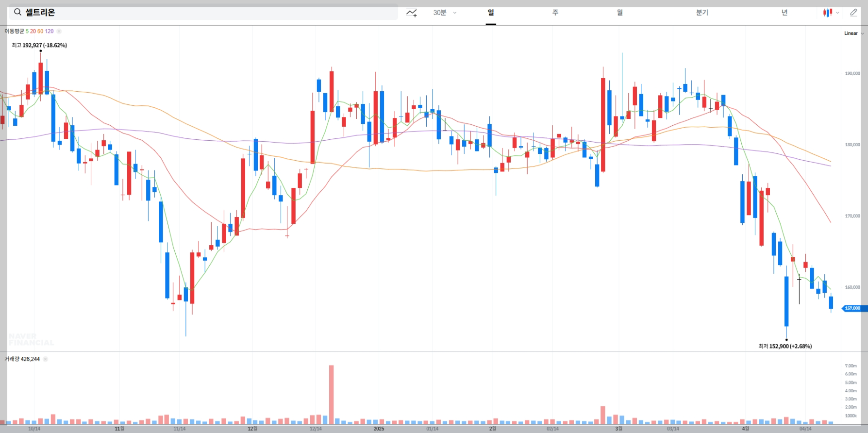This screenshot has width=868, height=433.
Task: Click the 170,000 price axis label
Action: [852, 216]
